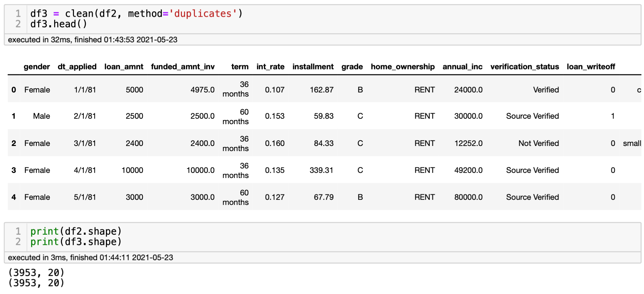The height and width of the screenshot is (294, 644).
Task: Click the loan_writeoff column header
Action: point(591,67)
